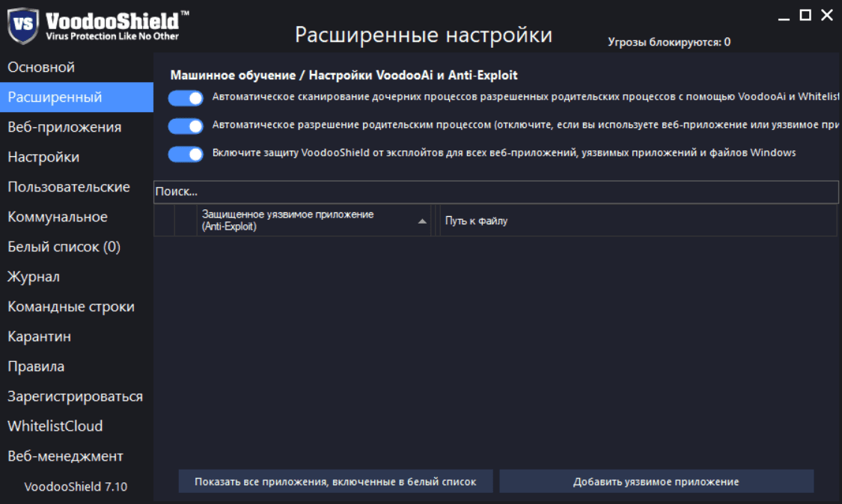Image resolution: width=842 pixels, height=504 pixels.
Task: Open the Основной section
Action: pos(77,67)
